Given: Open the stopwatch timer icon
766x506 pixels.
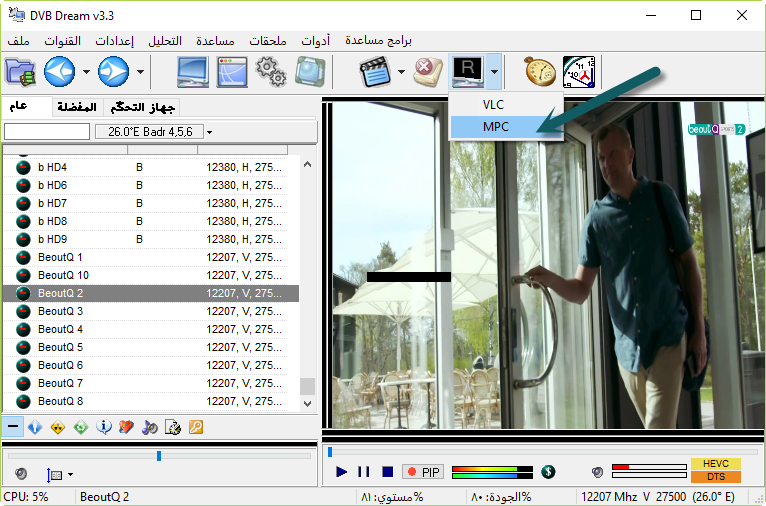Looking at the screenshot, I should point(540,72).
